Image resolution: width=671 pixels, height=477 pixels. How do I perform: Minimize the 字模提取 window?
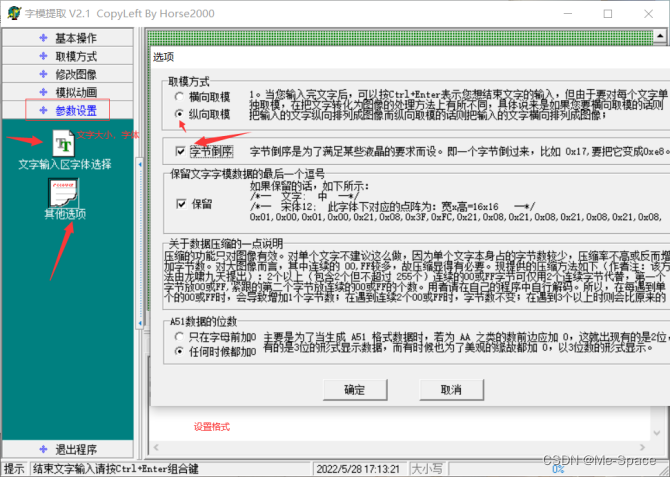click(x=568, y=14)
